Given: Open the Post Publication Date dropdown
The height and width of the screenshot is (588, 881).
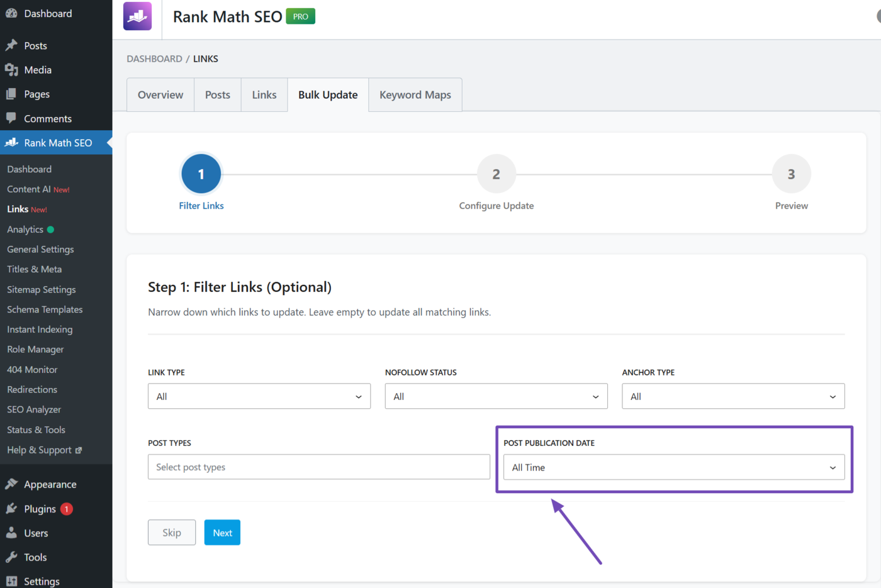Looking at the screenshot, I should coord(674,467).
